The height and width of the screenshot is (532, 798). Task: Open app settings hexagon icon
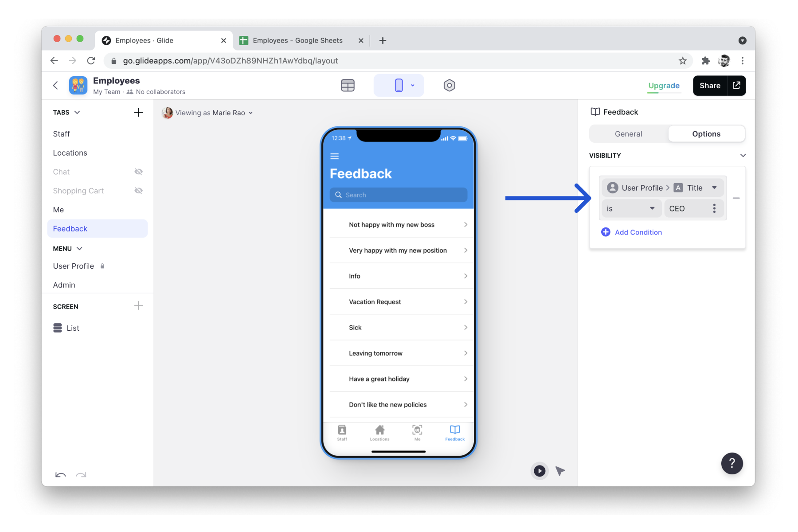pos(449,86)
